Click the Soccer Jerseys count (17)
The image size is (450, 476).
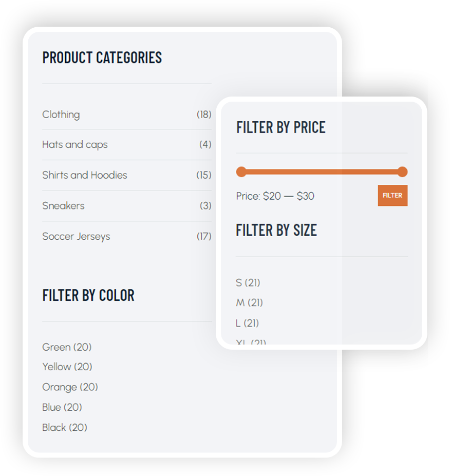click(x=204, y=236)
